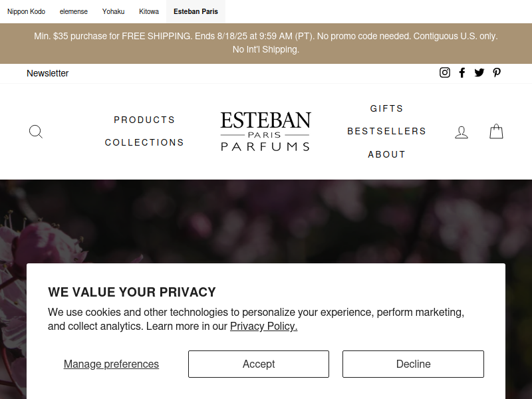
Task: Accept cookies in the privacy banner
Action: pos(259,364)
